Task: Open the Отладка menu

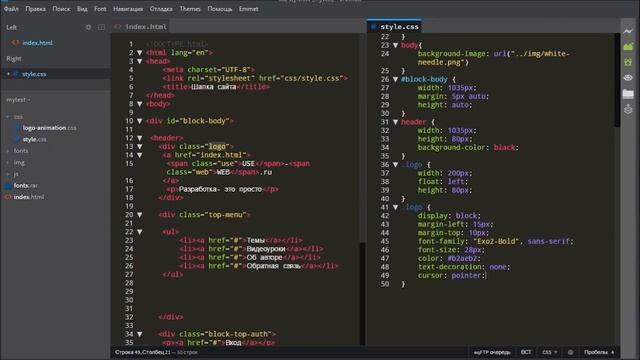Action: 161,9
